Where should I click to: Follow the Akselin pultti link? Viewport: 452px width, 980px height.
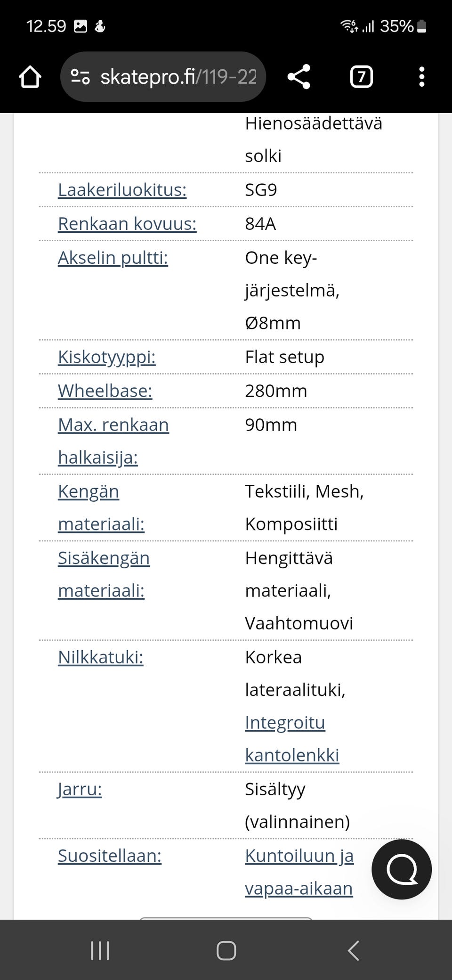click(x=113, y=258)
